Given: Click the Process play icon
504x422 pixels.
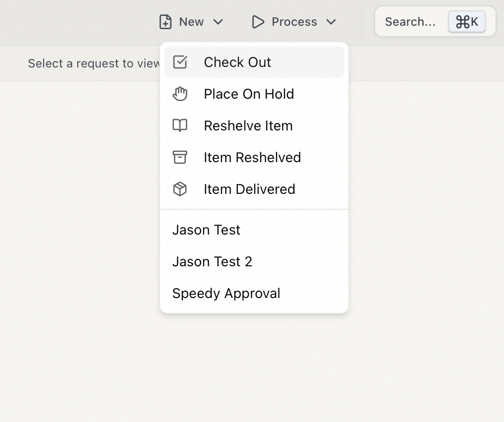Looking at the screenshot, I should (258, 22).
